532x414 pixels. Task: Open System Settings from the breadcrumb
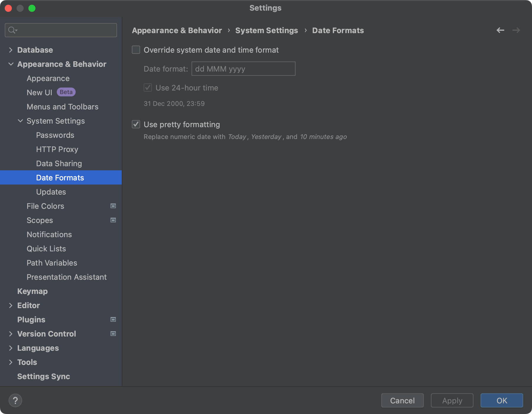point(266,30)
